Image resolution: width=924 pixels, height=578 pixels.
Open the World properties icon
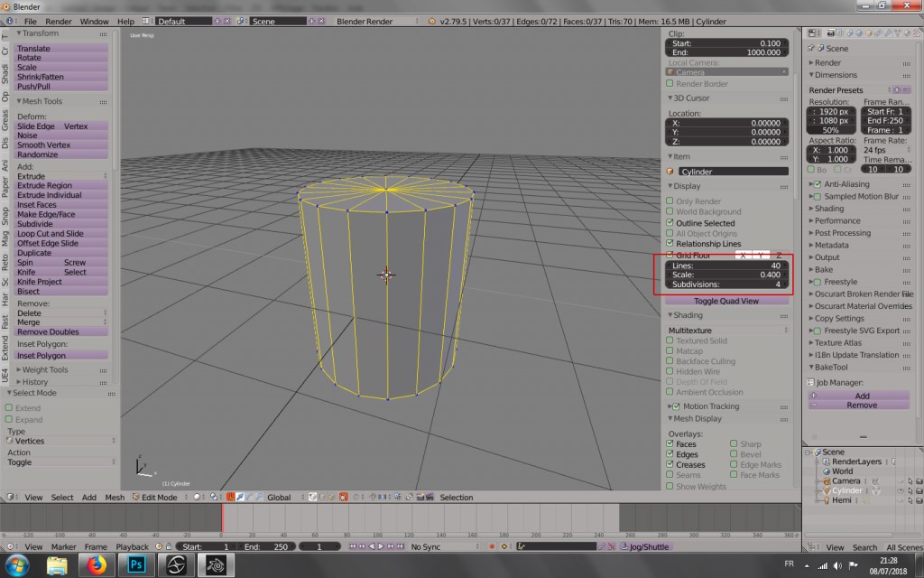[x=859, y=33]
